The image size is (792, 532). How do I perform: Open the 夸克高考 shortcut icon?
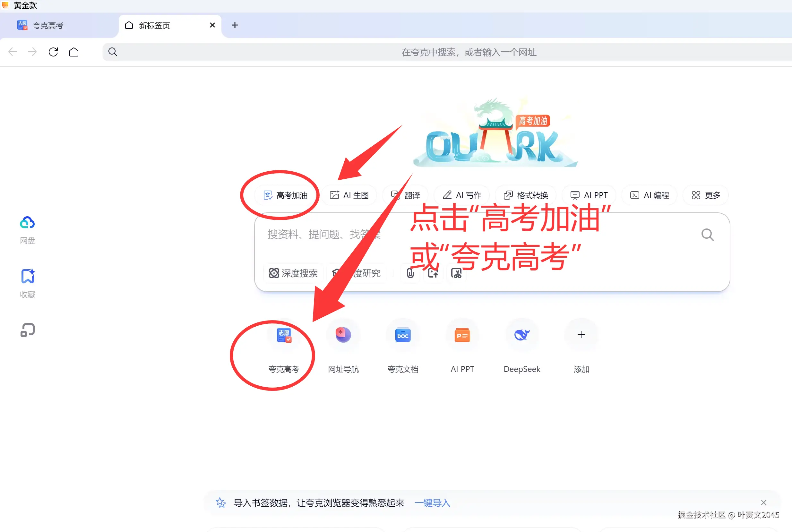click(284, 335)
